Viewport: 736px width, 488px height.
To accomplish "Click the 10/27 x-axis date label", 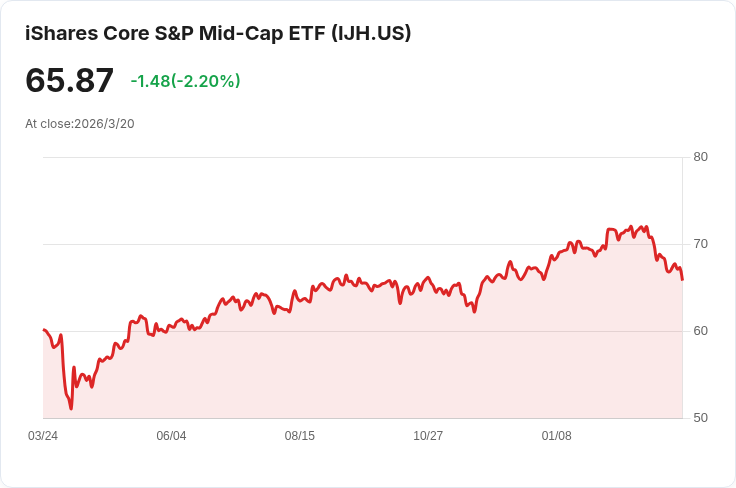I will (x=428, y=436).
